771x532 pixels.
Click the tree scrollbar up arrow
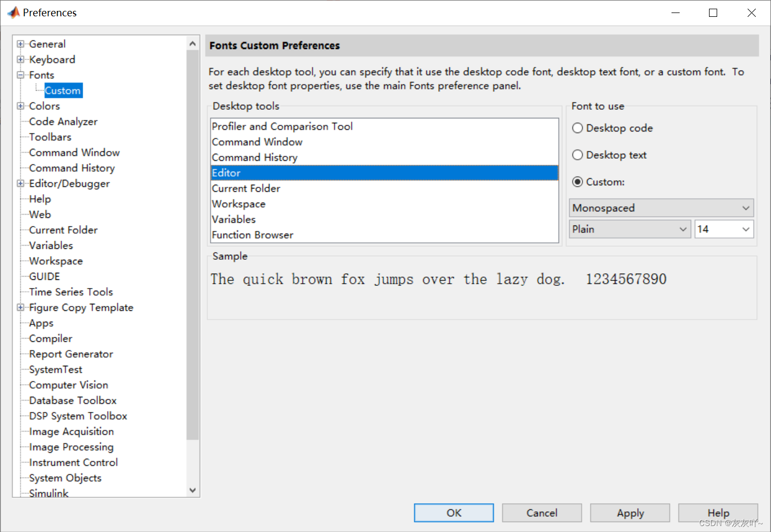[192, 43]
